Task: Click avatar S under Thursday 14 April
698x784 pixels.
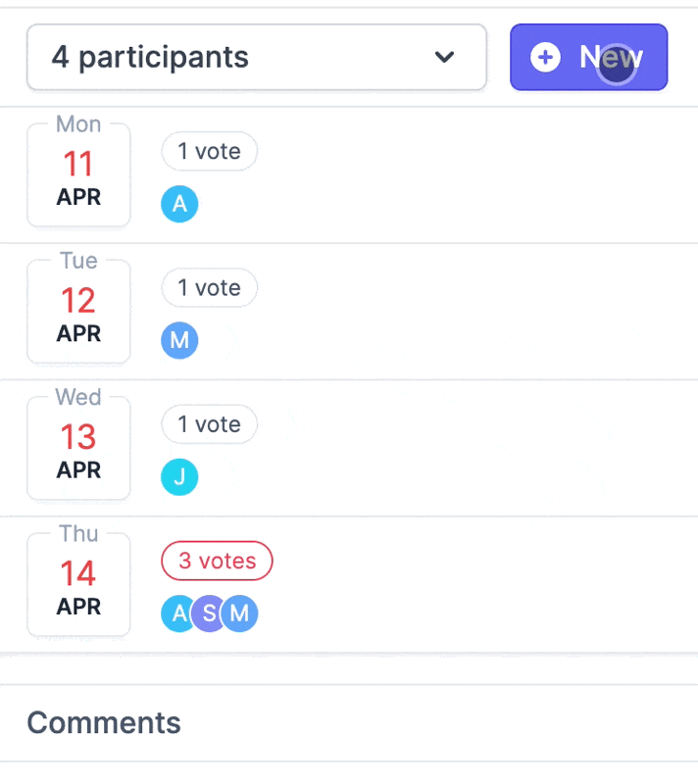Action: click(x=208, y=614)
